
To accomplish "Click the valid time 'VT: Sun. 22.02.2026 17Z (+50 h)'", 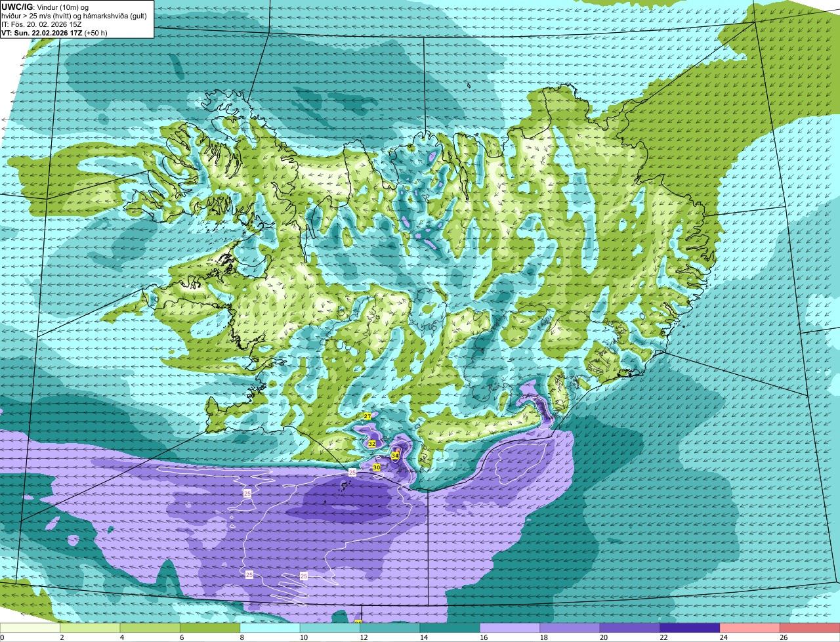I will point(54,33).
